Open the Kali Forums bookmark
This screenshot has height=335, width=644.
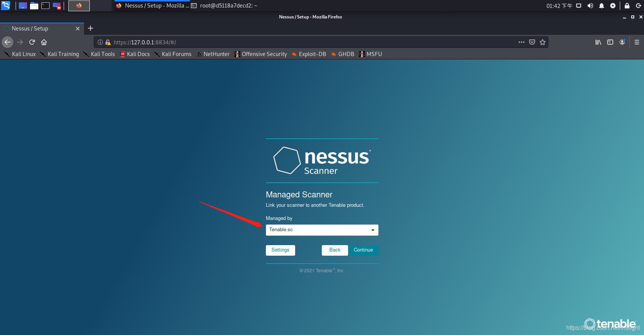[x=173, y=54]
